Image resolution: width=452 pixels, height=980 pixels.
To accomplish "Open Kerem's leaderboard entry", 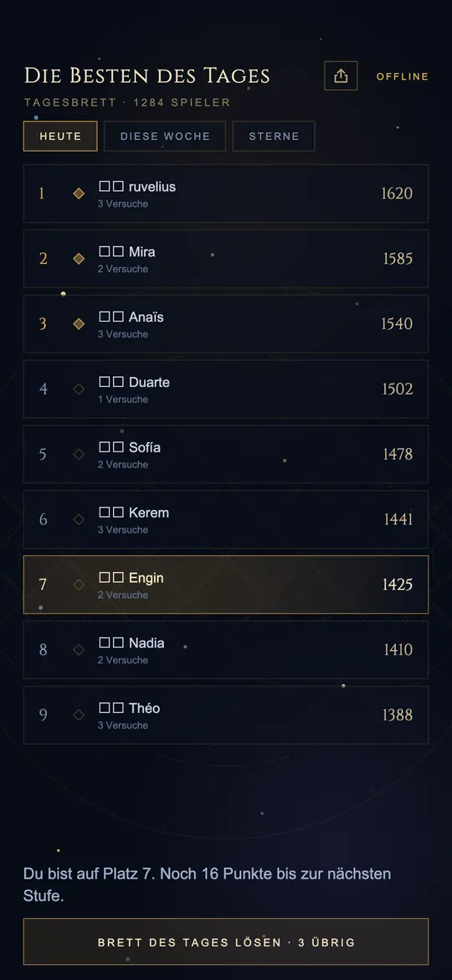I will tap(226, 519).
